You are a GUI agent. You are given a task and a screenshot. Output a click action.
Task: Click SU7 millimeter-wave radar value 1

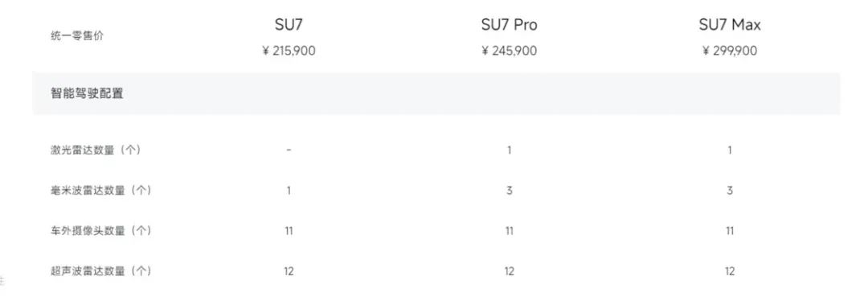point(289,191)
